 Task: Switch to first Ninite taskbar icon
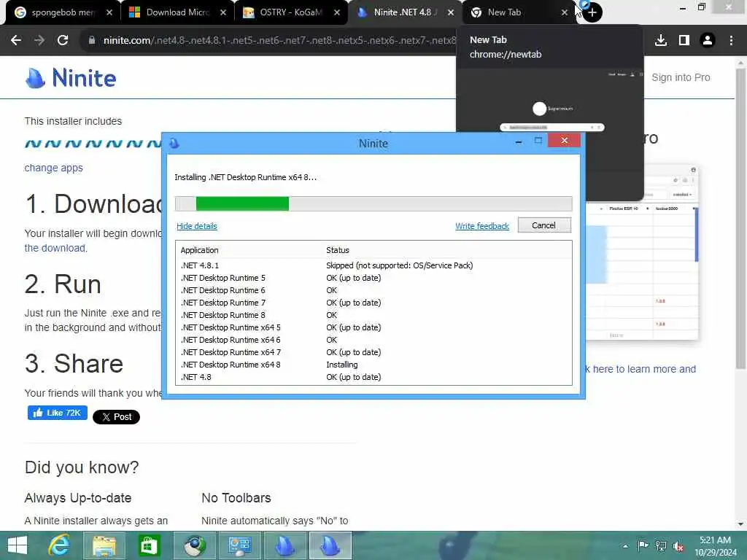(285, 545)
